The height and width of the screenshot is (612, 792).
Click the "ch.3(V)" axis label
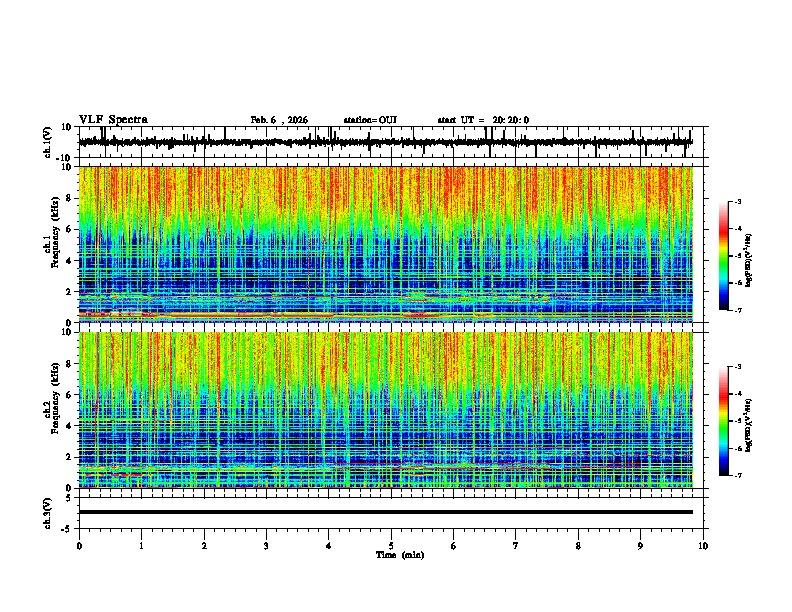click(x=48, y=514)
